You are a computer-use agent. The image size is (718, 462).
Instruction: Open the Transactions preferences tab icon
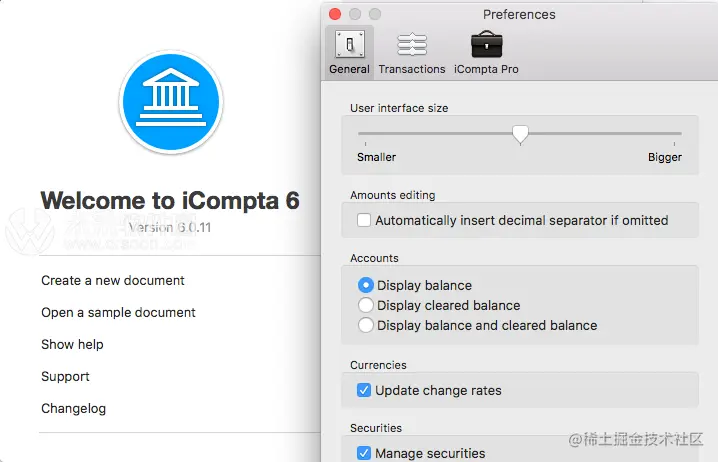[412, 45]
